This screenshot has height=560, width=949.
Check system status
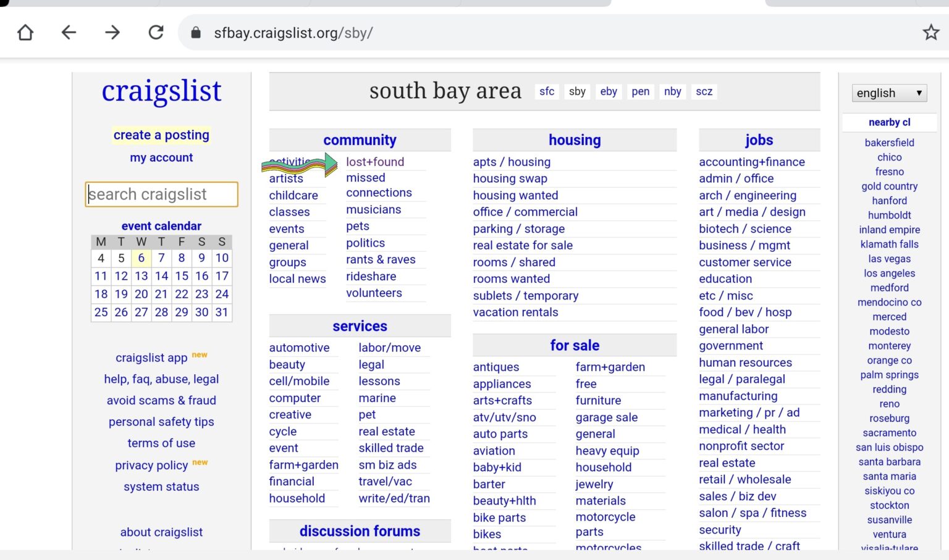tap(161, 487)
